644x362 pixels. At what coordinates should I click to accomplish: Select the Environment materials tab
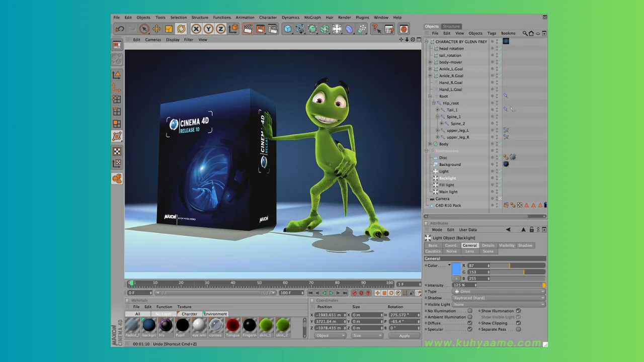pyautogui.click(x=215, y=314)
